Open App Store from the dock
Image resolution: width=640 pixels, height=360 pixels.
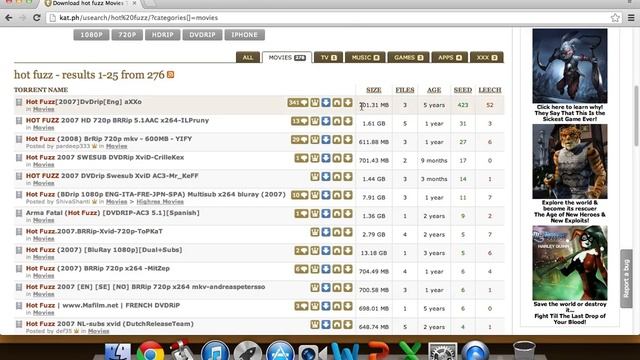tap(280, 352)
